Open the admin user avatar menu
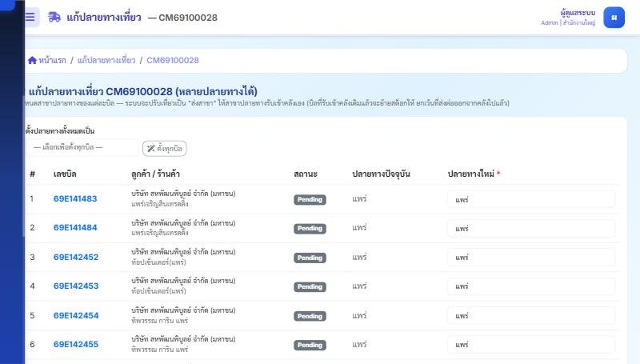The height and width of the screenshot is (364, 640). pos(614,18)
